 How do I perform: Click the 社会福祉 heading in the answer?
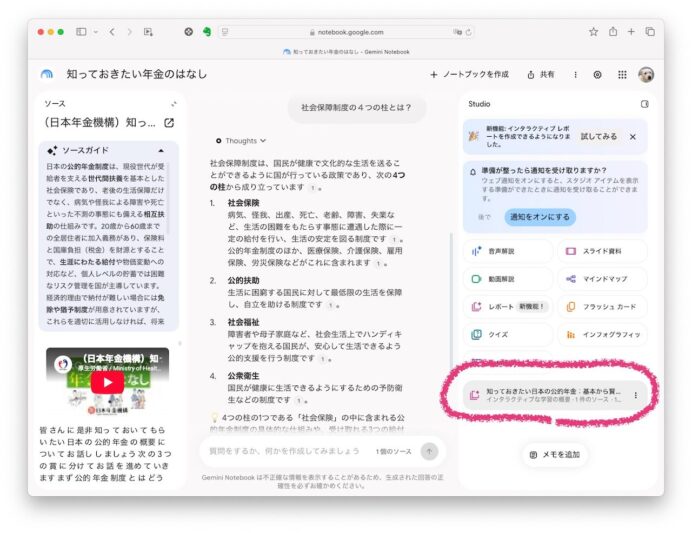(243, 322)
